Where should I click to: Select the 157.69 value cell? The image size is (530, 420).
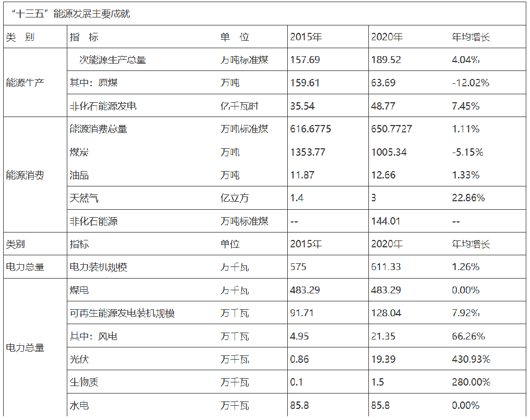305,60
